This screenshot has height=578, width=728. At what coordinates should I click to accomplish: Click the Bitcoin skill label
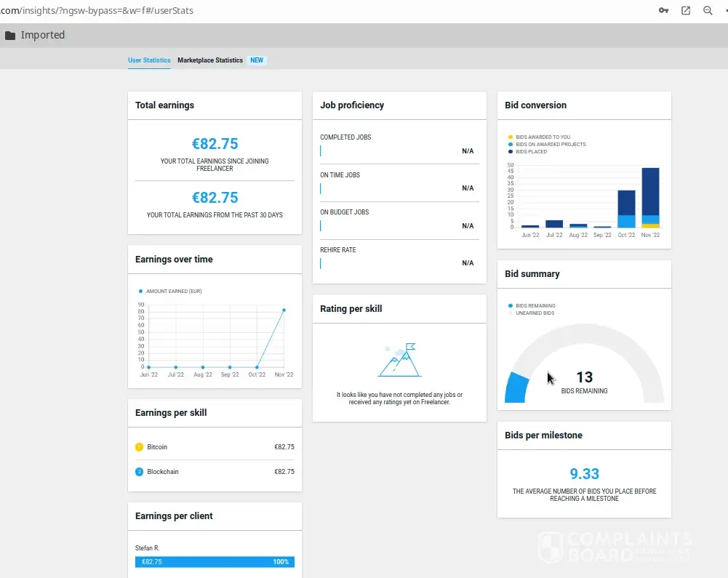click(157, 447)
